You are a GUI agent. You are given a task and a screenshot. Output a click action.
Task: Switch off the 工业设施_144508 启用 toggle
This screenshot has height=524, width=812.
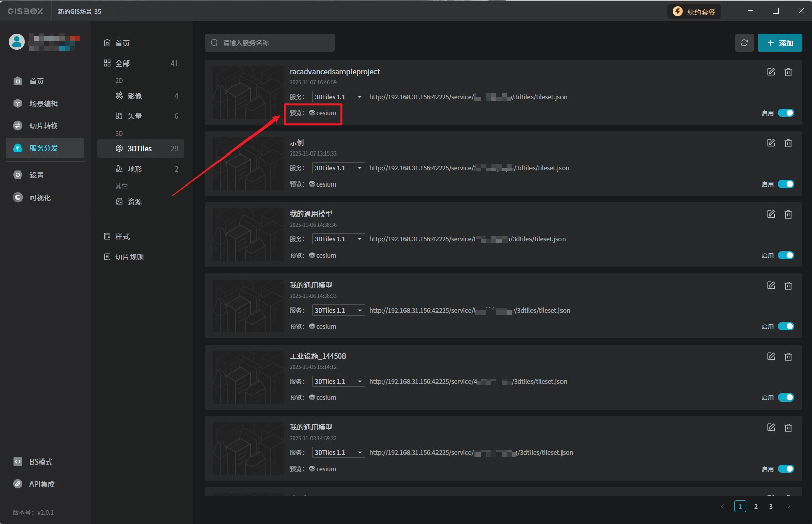786,397
